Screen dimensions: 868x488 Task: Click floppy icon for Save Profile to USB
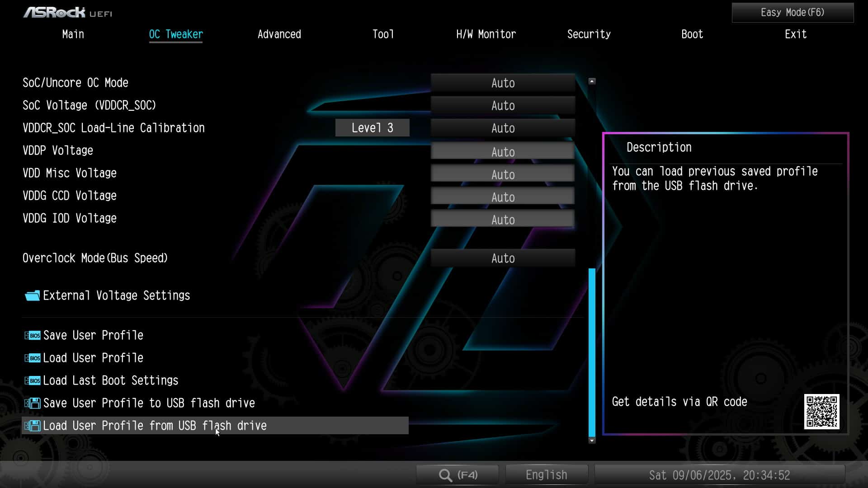click(32, 403)
